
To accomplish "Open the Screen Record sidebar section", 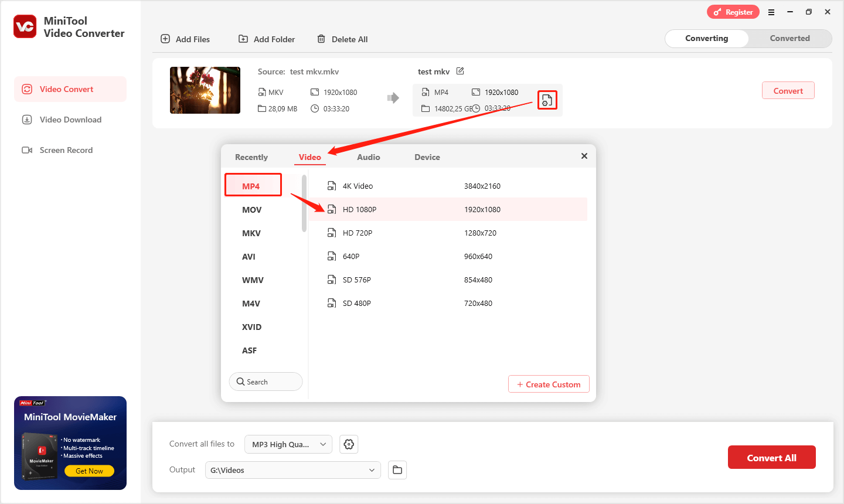I will pyautogui.click(x=70, y=150).
